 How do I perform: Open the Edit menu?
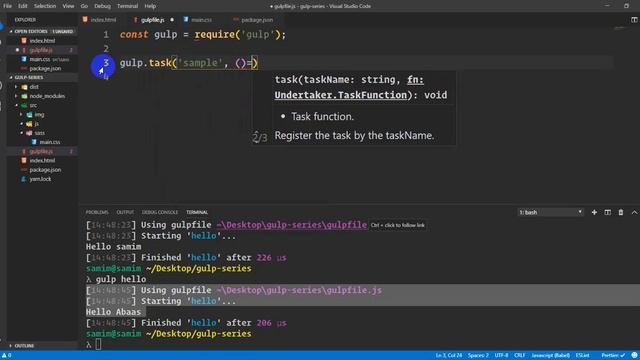pos(23,6)
